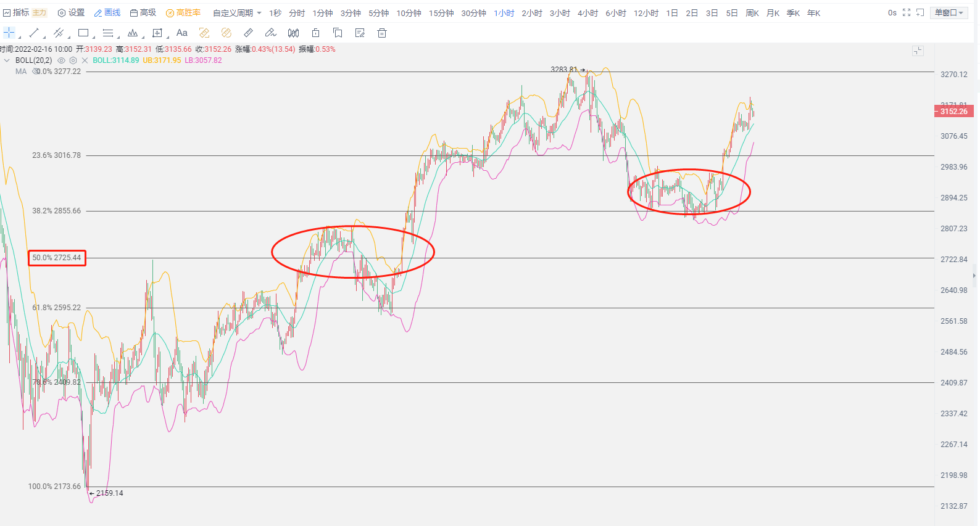Select the wave pattern drawing tool
Image resolution: width=980 pixels, height=526 pixels.
133,33
